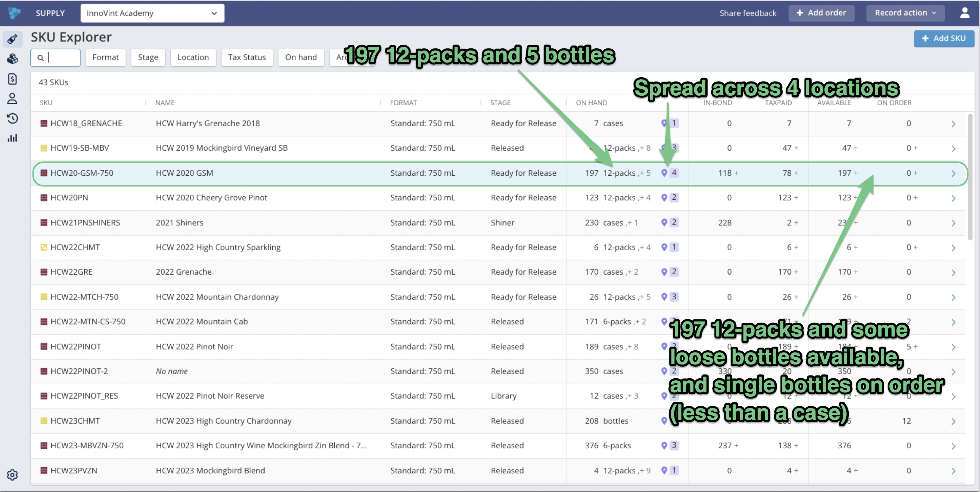
Task: Click the red case icon beside HCW22PINOT-2
Action: [44, 371]
